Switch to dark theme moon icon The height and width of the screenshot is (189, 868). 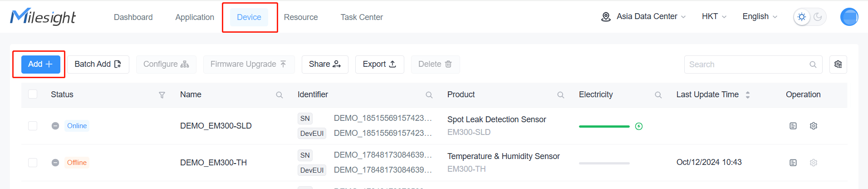coord(818,17)
